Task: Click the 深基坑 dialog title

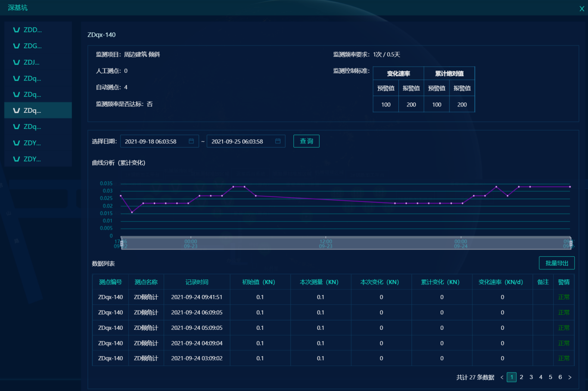Action: [18, 8]
